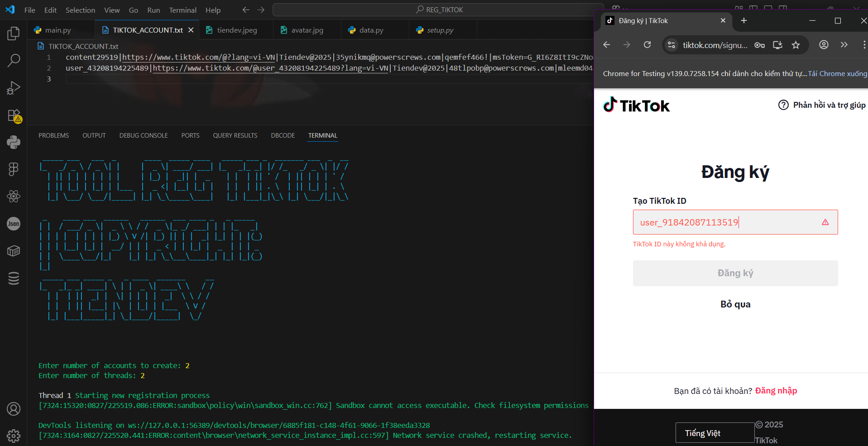Open the Go menu

tap(134, 10)
